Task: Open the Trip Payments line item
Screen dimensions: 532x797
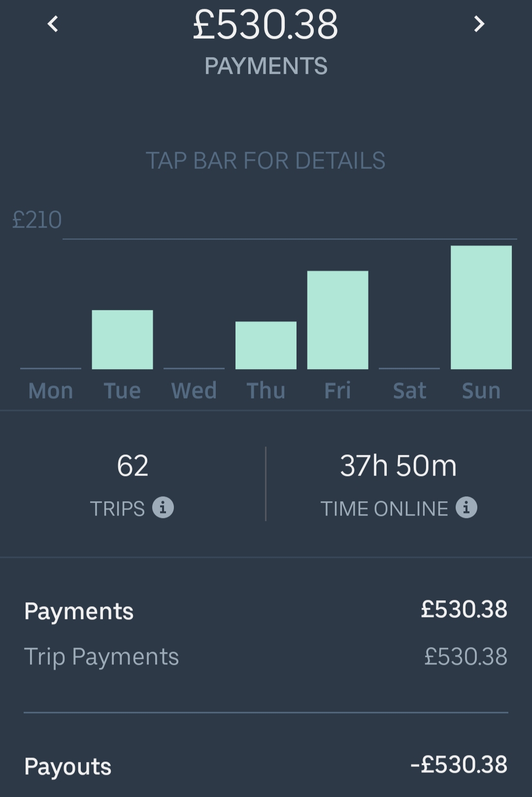Action: pyautogui.click(x=266, y=657)
